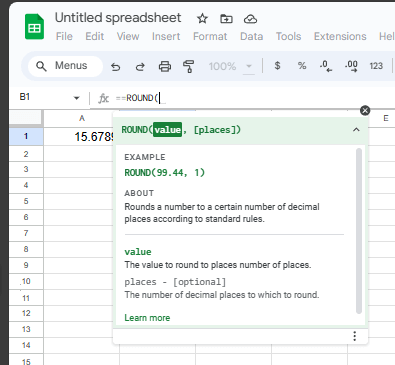395x365 pixels.
Task: Close the function help popup
Action: tap(365, 110)
